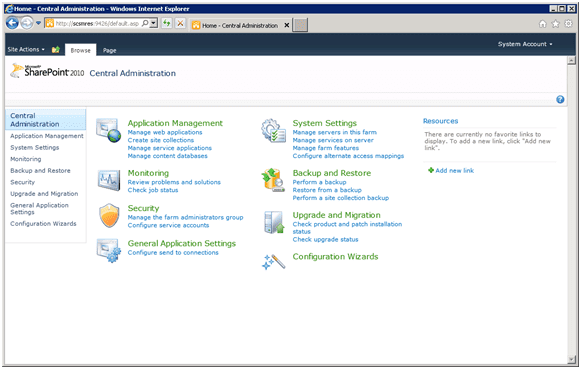Open the recent pages dropdown arrow
The height and width of the screenshot is (369, 581).
(x=38, y=23)
